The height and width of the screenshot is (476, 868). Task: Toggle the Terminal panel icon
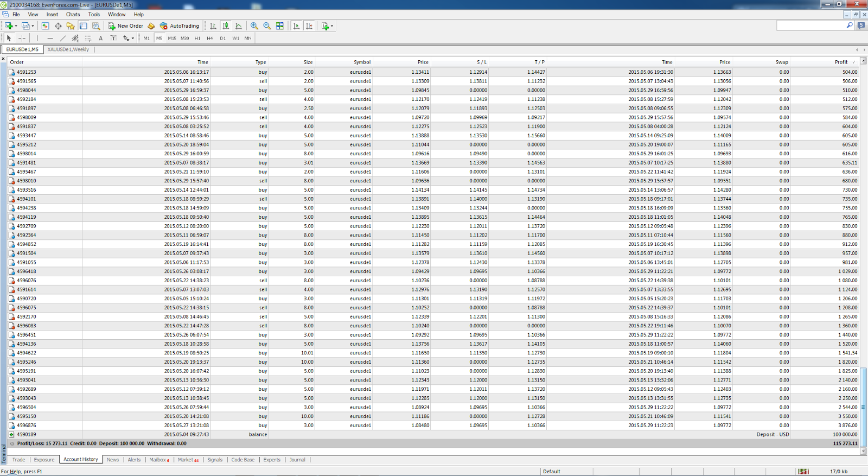[x=83, y=26]
